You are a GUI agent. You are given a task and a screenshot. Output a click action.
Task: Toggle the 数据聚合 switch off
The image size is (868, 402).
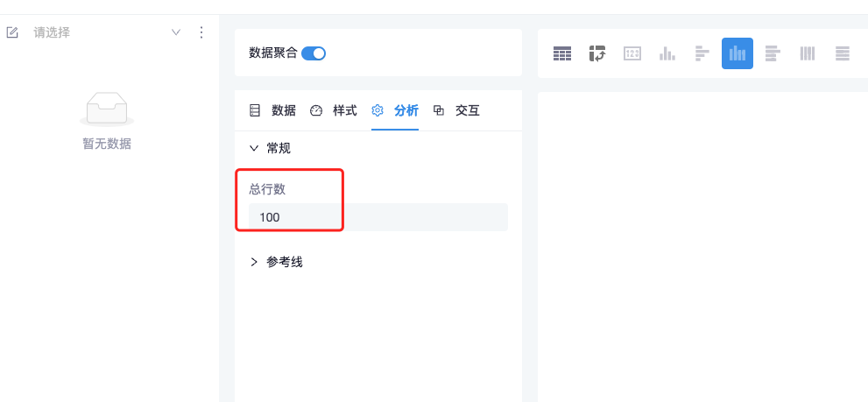click(x=314, y=53)
